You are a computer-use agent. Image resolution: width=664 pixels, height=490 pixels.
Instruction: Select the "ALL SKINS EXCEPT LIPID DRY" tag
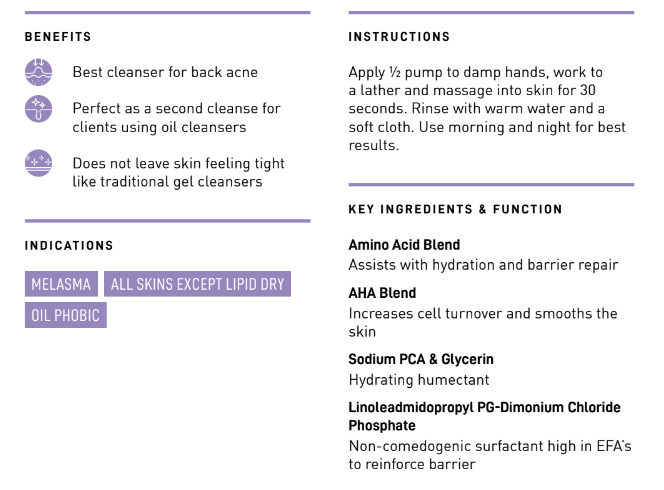[x=197, y=285]
